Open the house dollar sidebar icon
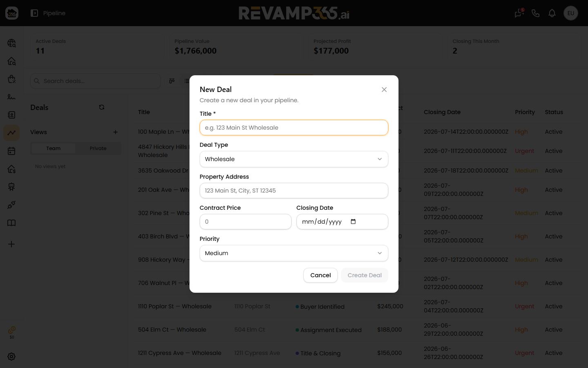The height and width of the screenshot is (368, 588). (11, 169)
